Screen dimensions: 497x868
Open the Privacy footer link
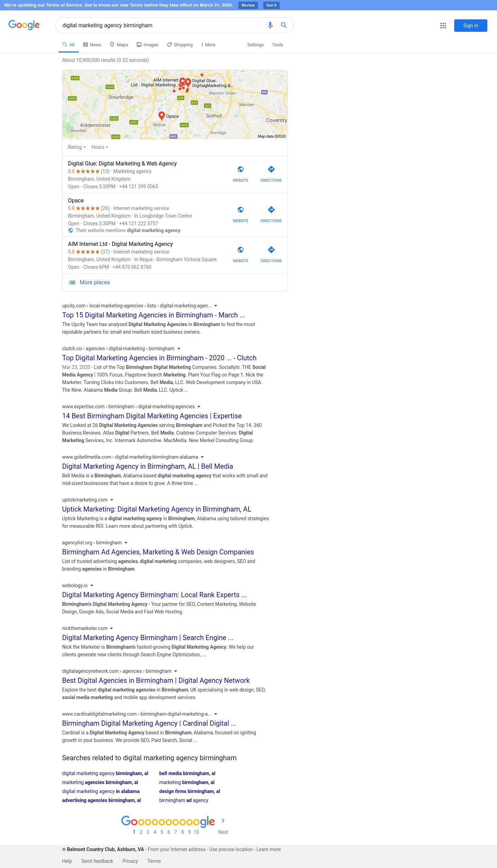tap(130, 861)
